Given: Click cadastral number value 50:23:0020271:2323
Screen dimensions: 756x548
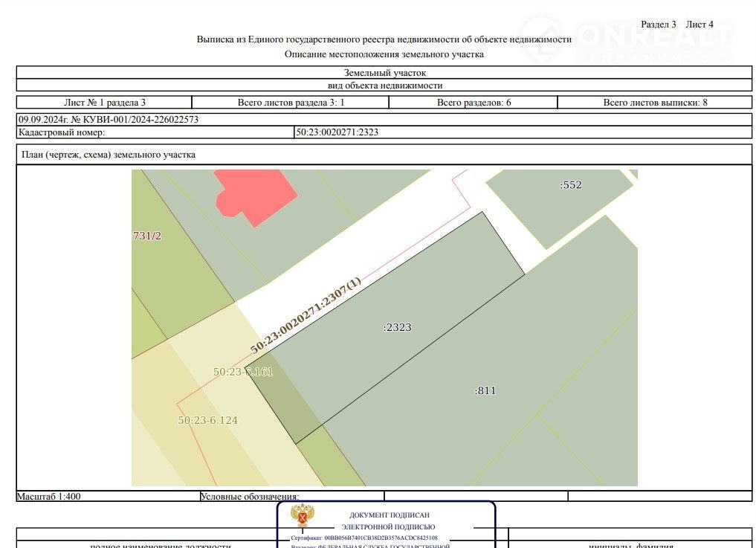Looking at the screenshot, I should click(x=337, y=132).
